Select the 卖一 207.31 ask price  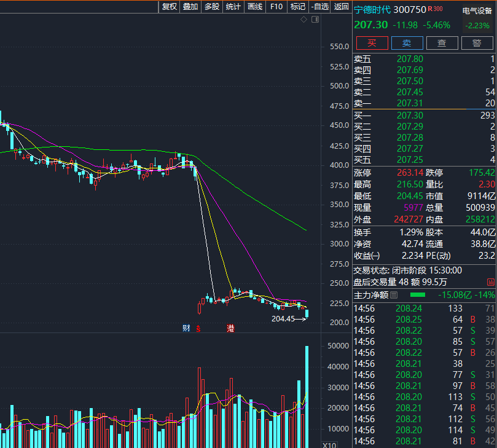point(410,103)
